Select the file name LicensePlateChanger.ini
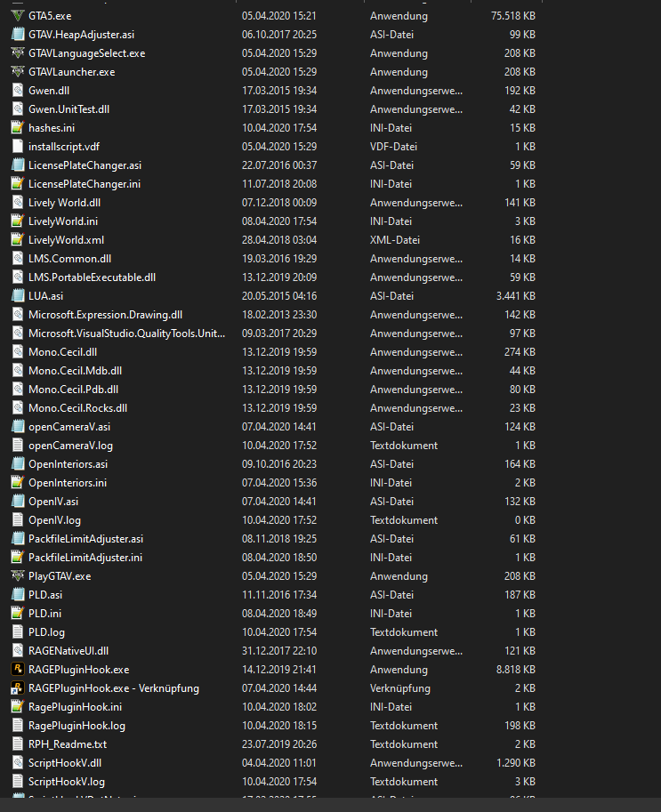Screen dimensions: 661x812 coord(85,184)
